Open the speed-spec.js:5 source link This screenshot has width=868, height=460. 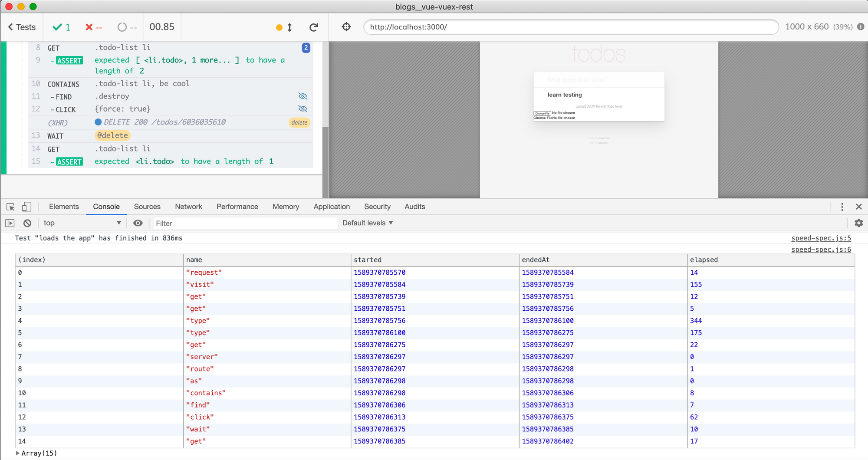coord(821,238)
